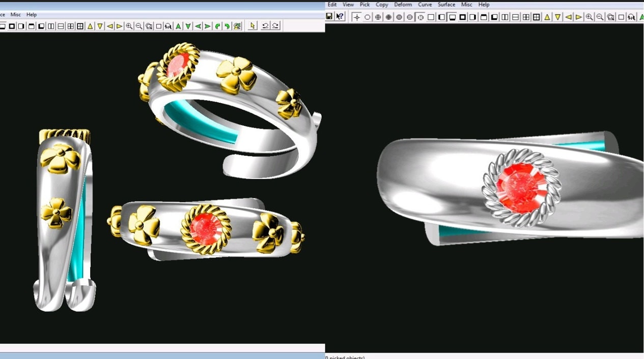Screen dimensions: 644x359
Task: Select the pointer selection tool
Action: point(253,25)
